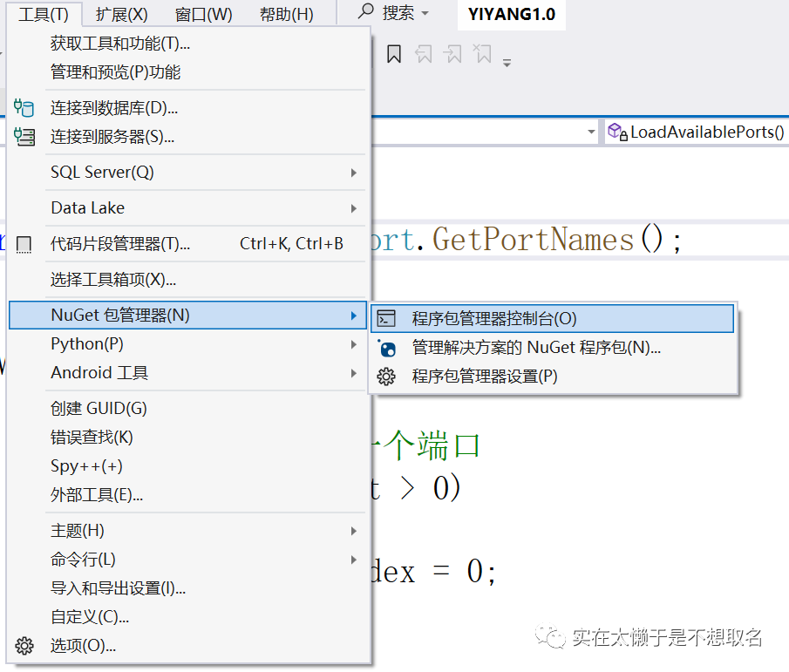Click the Code Snippets Manager icon
Image resolution: width=789 pixels, height=672 pixels.
[24, 244]
